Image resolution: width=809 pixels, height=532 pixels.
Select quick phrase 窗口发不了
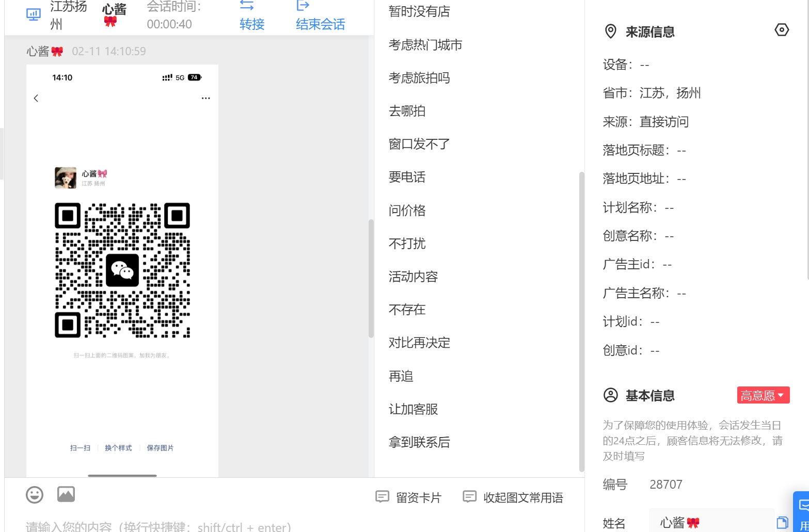pyautogui.click(x=419, y=144)
